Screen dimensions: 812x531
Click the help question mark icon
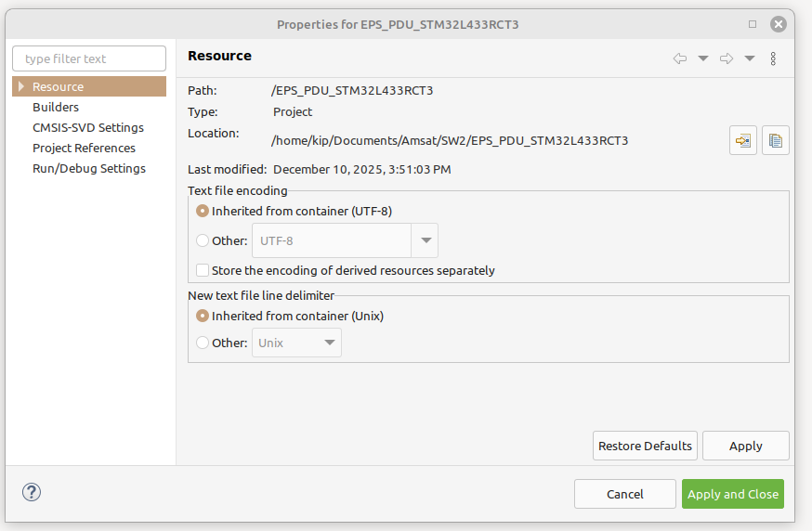click(x=31, y=493)
